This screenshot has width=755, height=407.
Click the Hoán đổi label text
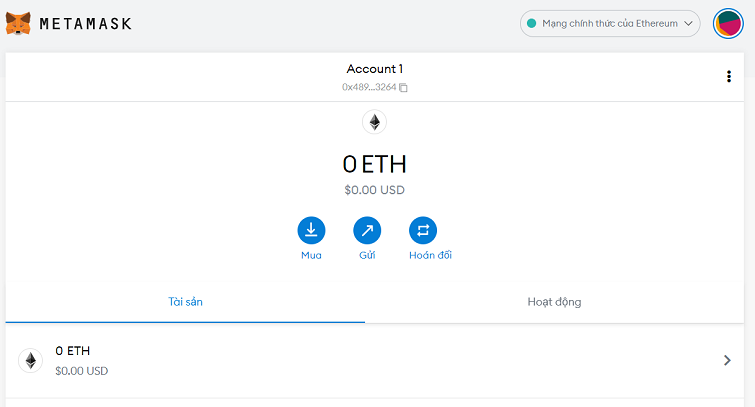coord(430,255)
